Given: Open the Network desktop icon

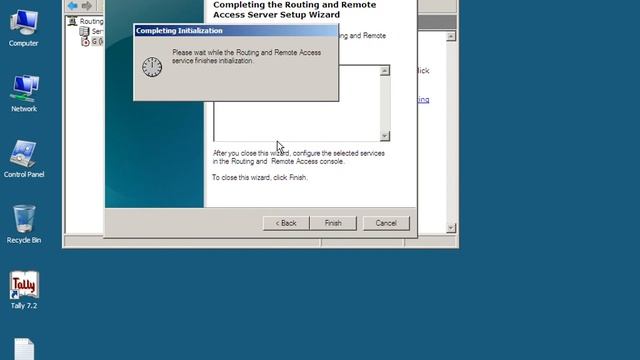Looking at the screenshot, I should [x=24, y=93].
